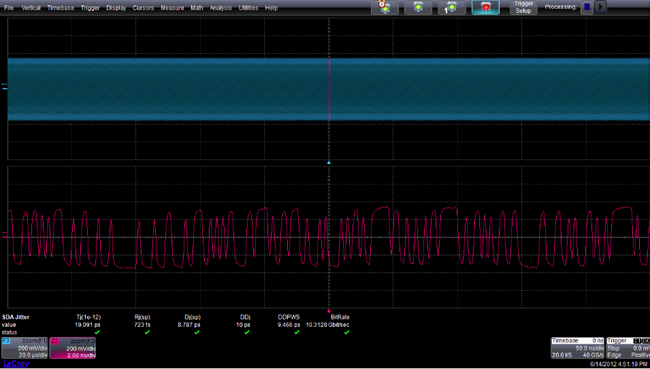The width and height of the screenshot is (650, 369).
Task: Start processing with the play arrow icon
Action: pyautogui.click(x=600, y=7)
